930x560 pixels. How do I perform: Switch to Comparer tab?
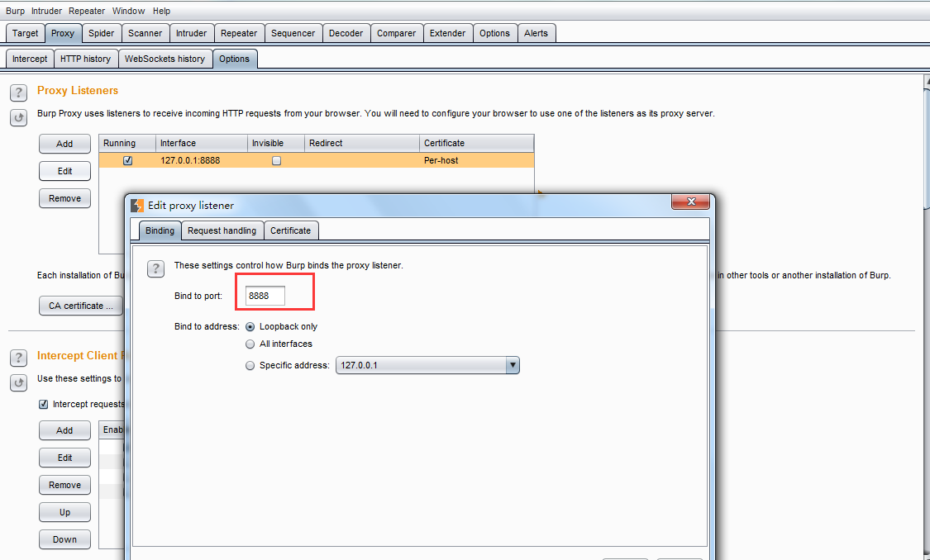396,33
